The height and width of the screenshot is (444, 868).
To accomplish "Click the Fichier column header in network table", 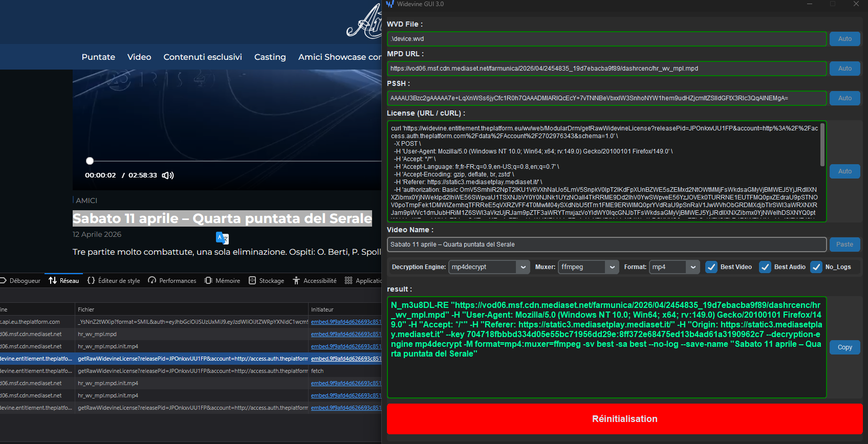I will (191, 309).
